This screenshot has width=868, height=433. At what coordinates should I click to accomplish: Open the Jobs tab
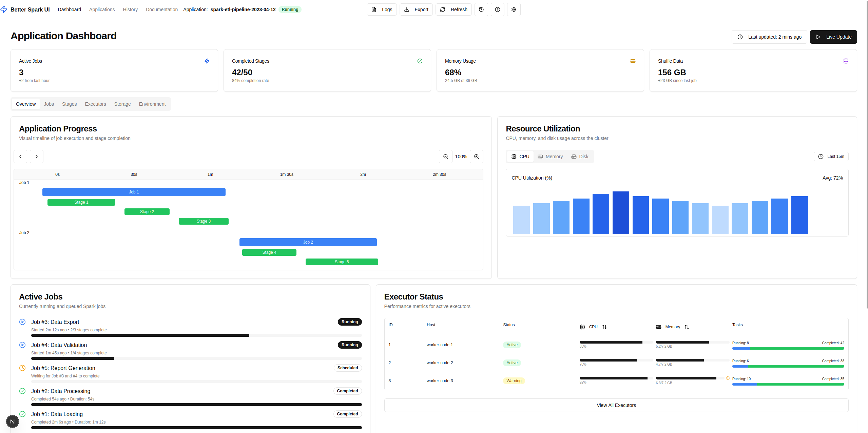click(x=49, y=104)
